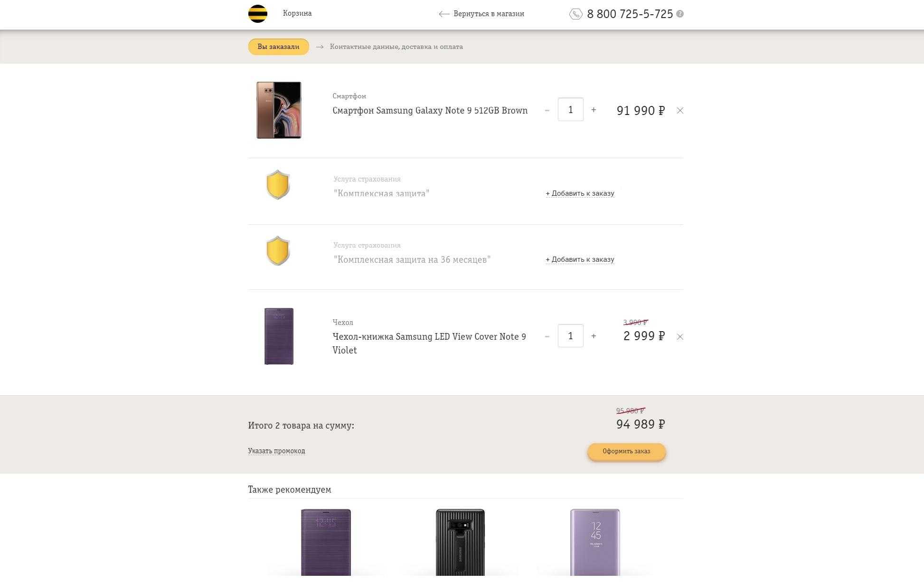Go to Контактные данные, доставка и оплата step
Image resolution: width=924 pixels, height=582 pixels.
[x=396, y=47]
